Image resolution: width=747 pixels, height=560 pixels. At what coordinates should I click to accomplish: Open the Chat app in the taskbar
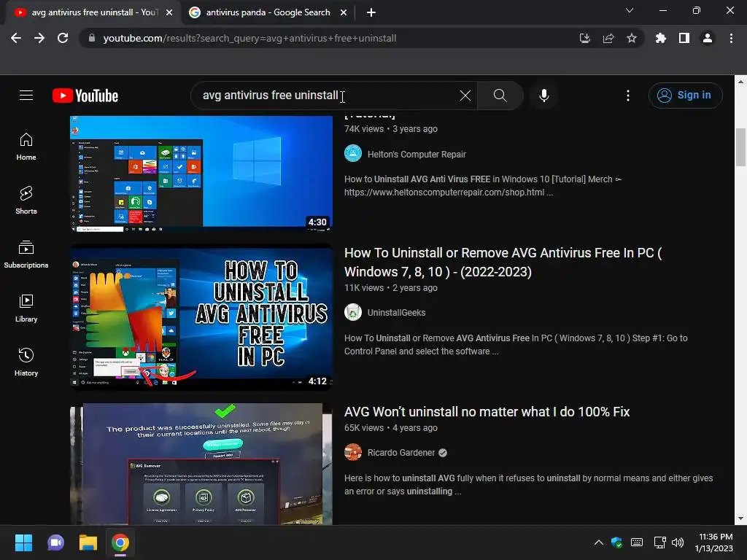coord(55,542)
